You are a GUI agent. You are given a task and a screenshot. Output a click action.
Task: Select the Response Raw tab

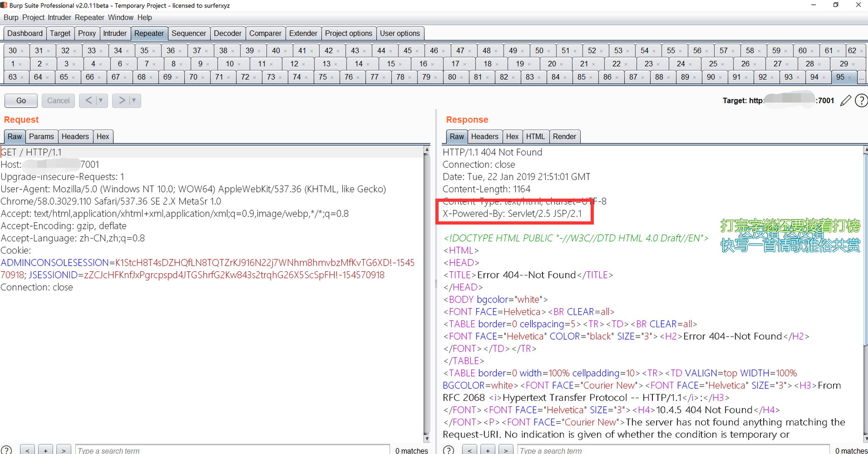click(457, 137)
